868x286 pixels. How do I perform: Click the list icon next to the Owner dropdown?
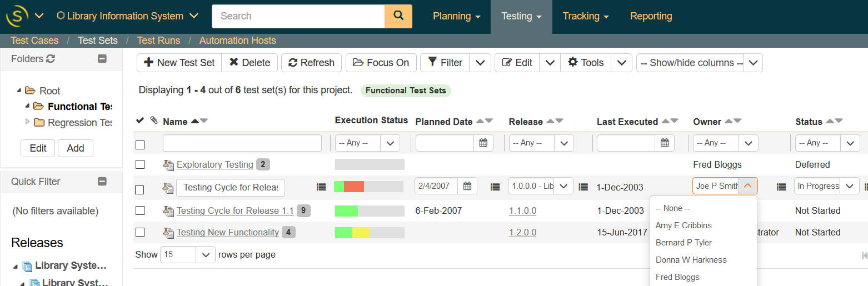point(781,187)
